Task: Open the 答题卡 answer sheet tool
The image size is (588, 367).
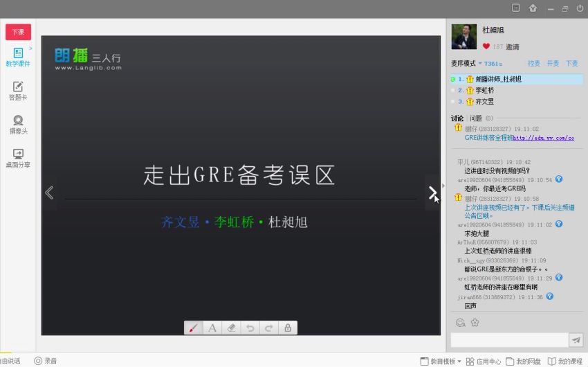Action: pos(17,91)
